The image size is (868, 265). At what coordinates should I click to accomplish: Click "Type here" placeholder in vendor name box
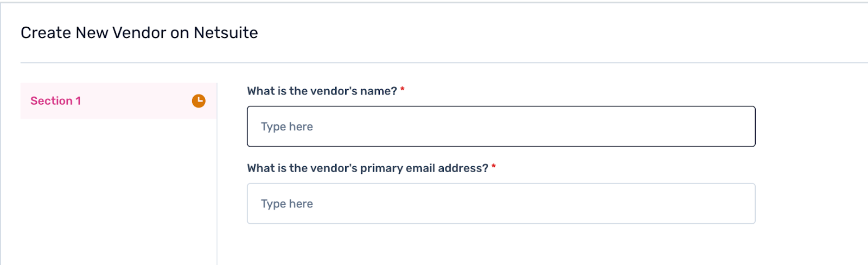[x=287, y=127]
